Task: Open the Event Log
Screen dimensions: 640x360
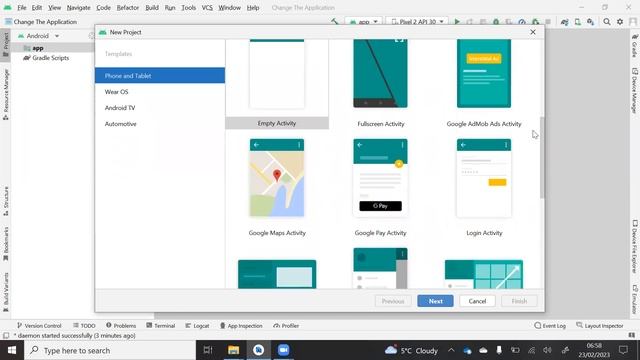Action: [x=550, y=326]
